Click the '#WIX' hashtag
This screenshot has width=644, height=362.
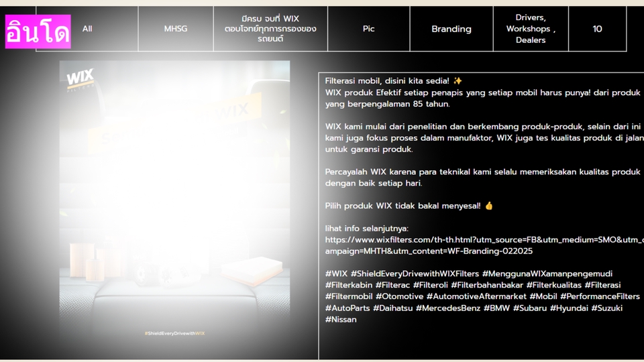click(336, 274)
